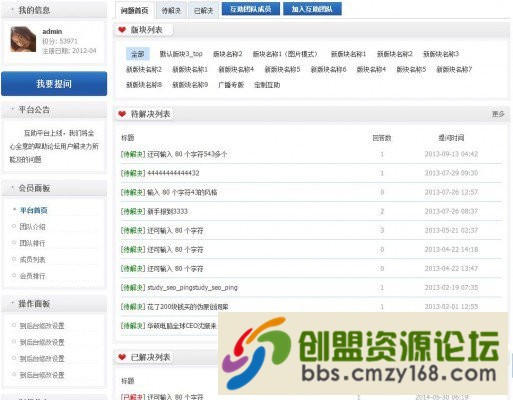Open the 更多 link in 待解决列表

pyautogui.click(x=498, y=114)
